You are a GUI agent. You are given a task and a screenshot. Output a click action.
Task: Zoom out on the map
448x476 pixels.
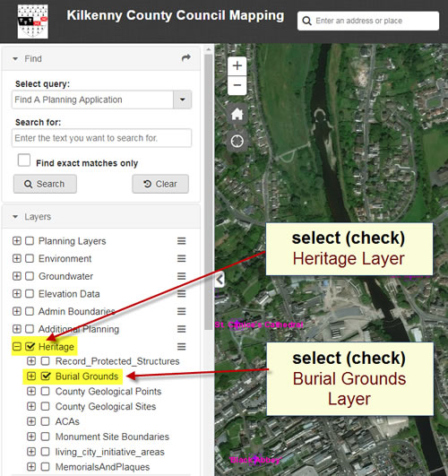point(237,85)
